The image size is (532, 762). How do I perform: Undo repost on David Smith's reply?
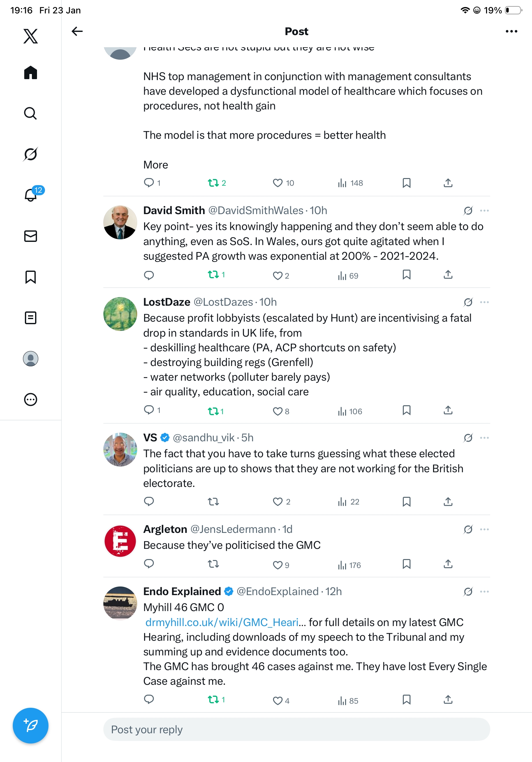(213, 275)
